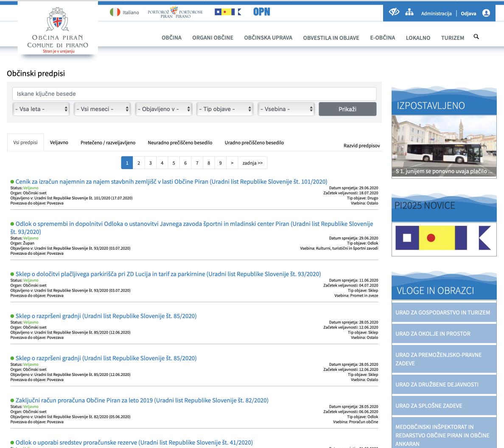504x448 pixels.
Task: Jump to last page with zadnja >>
Action: (253, 163)
